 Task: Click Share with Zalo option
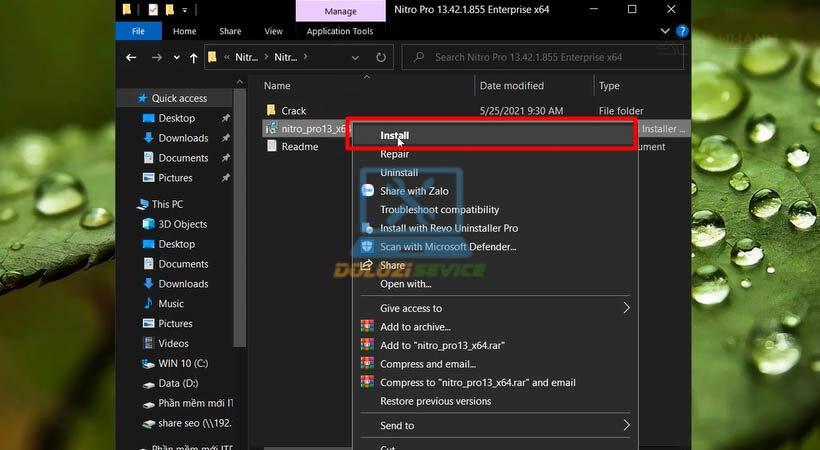[x=414, y=191]
